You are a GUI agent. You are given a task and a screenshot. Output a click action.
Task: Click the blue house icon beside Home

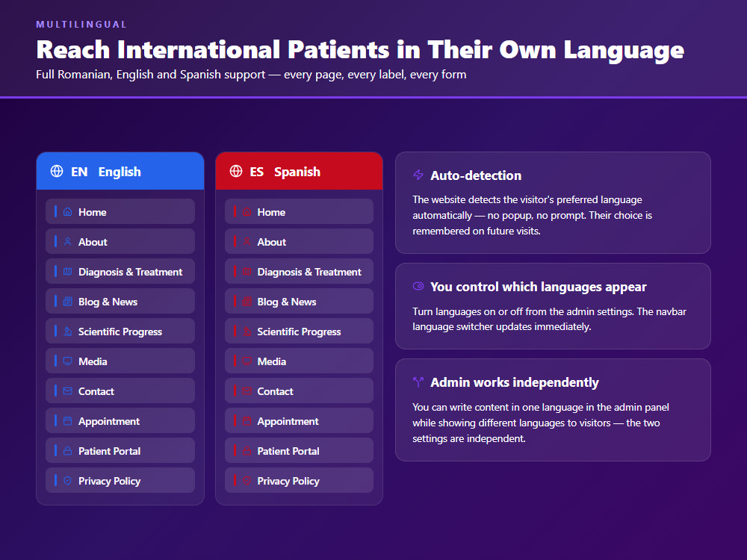coord(68,211)
